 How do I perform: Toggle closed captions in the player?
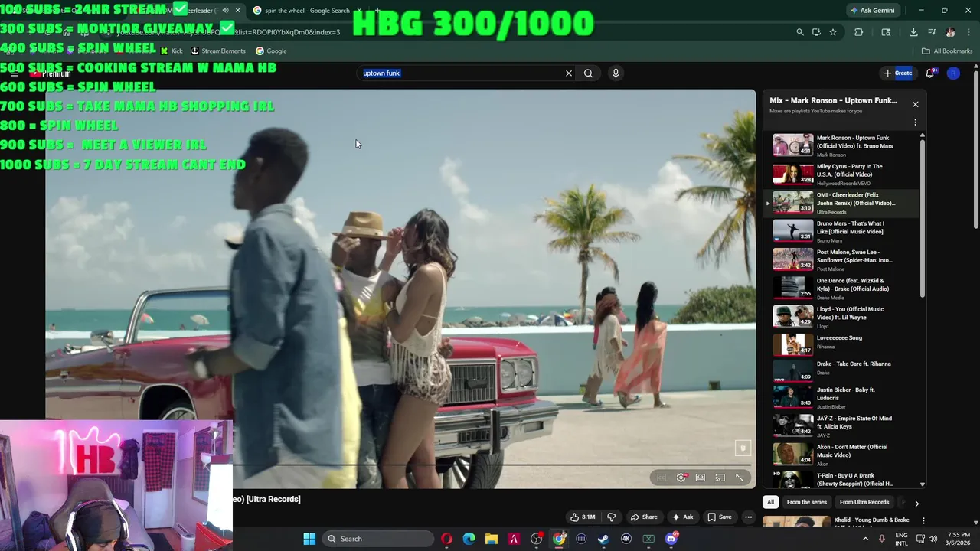click(661, 478)
